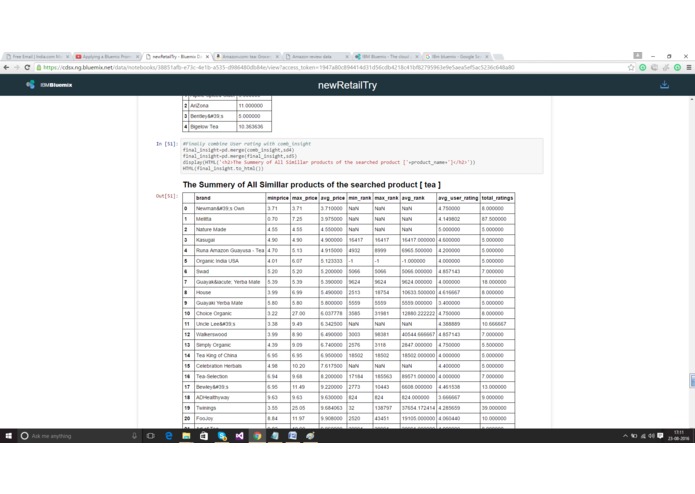Open Skype from the taskbar
The image size is (695, 494).
pos(222,436)
